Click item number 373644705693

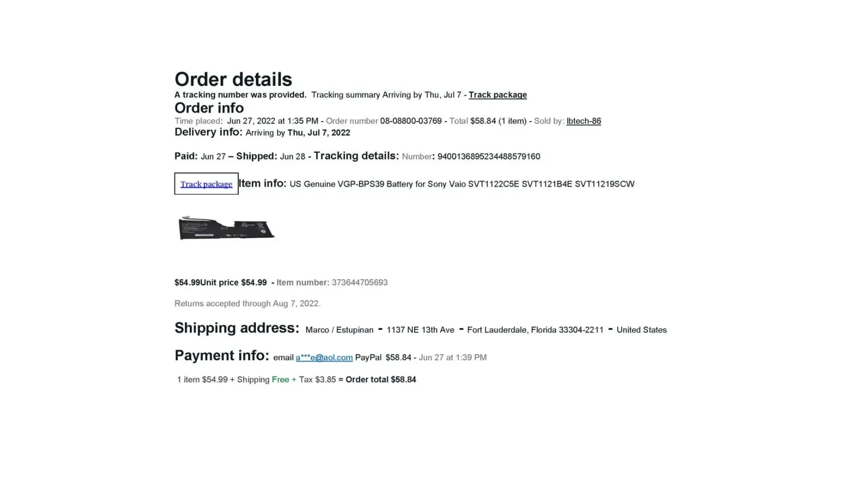[x=359, y=283]
